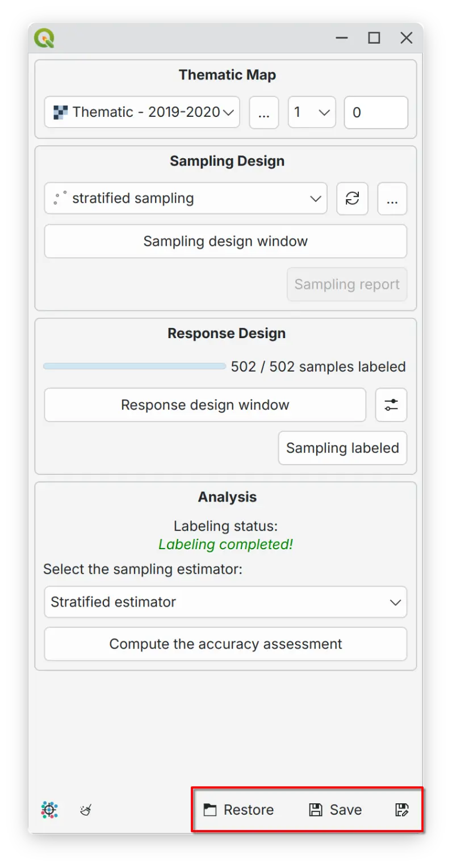Open response design settings sliders icon
The width and height of the screenshot is (452, 868).
391,405
